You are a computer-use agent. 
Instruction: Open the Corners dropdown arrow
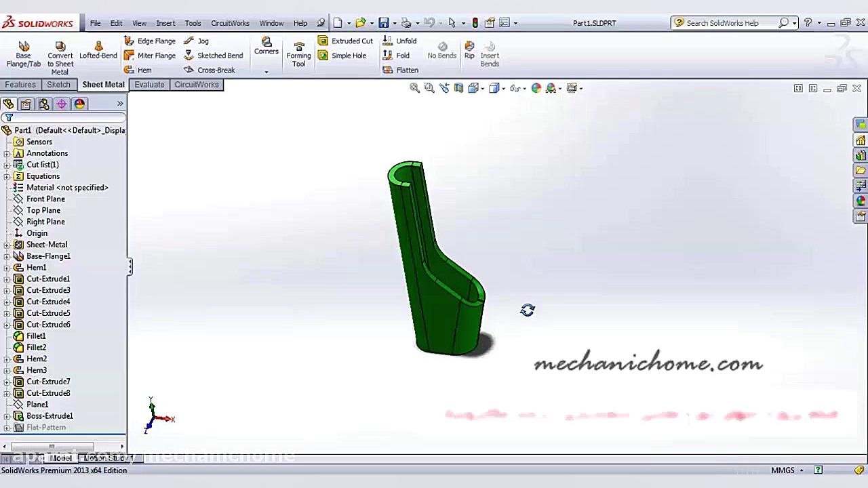267,71
